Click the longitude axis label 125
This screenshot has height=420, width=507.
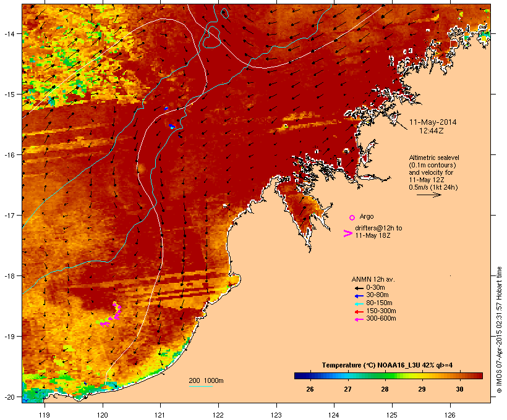[392, 415]
